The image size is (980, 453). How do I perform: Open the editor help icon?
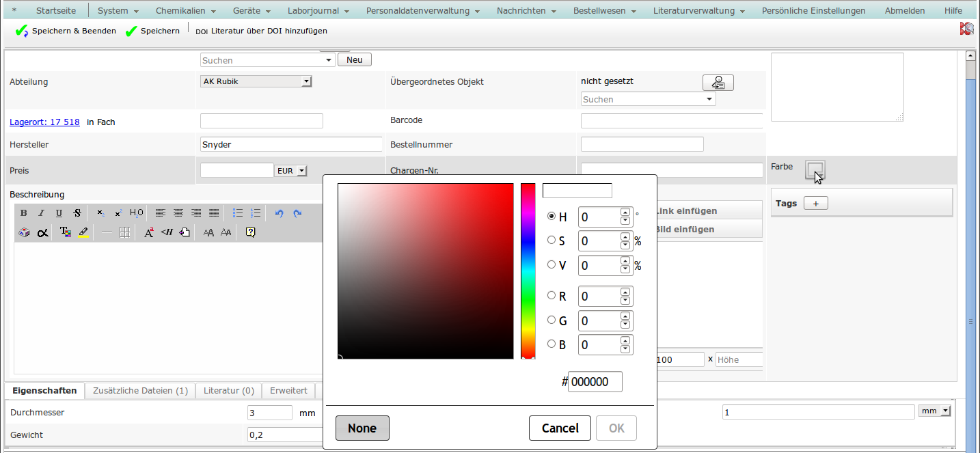pyautogui.click(x=250, y=232)
